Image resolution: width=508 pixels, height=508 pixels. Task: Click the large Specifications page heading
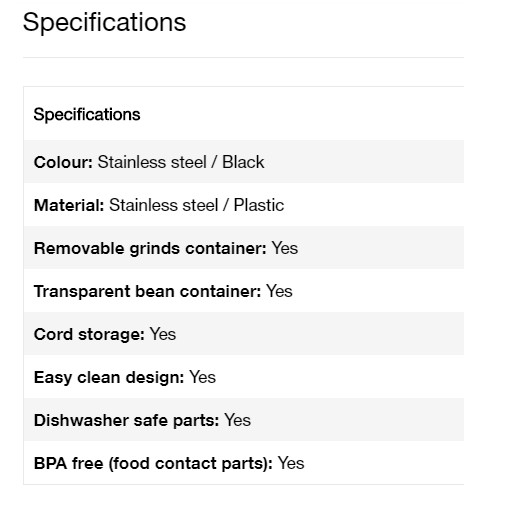point(104,23)
